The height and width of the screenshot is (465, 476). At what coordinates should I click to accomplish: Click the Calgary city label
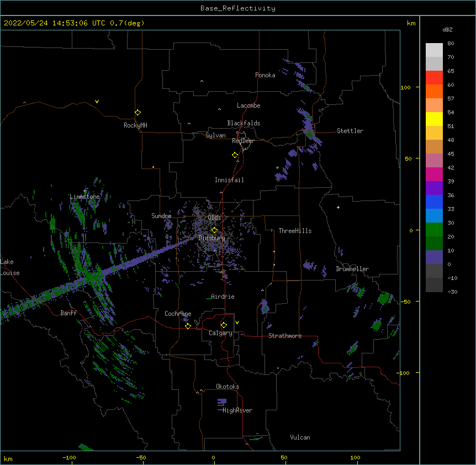[x=221, y=333]
